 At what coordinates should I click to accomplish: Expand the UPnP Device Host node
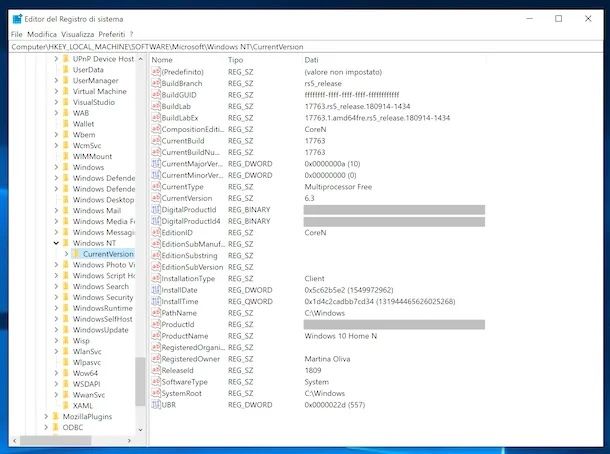(56, 59)
